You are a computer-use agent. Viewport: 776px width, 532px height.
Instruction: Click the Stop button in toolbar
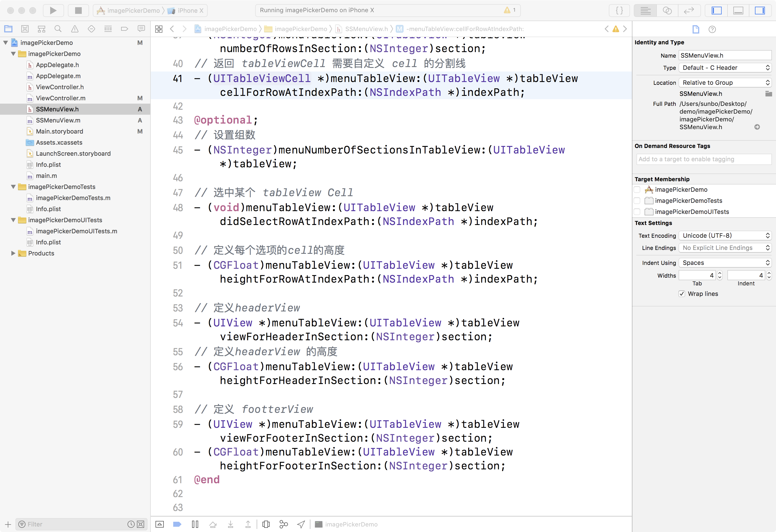coord(78,10)
